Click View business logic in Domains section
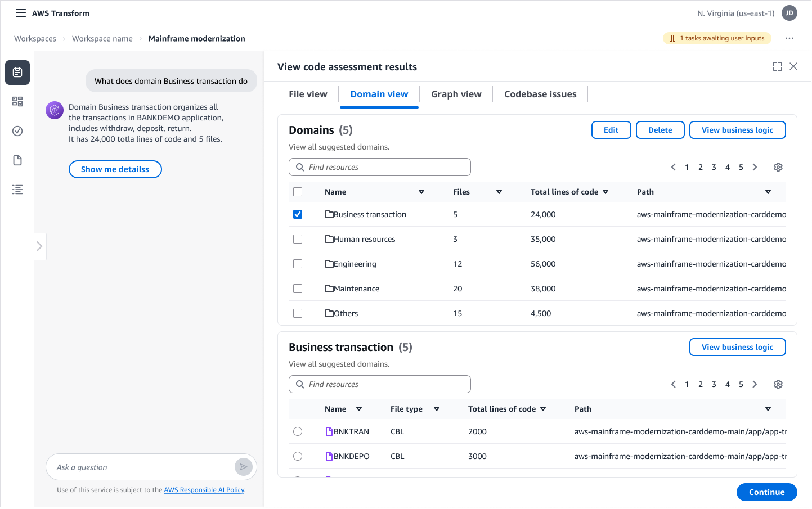 tap(737, 130)
